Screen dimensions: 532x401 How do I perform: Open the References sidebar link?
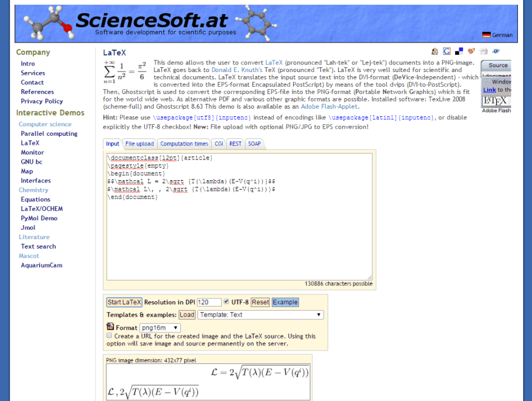point(37,92)
